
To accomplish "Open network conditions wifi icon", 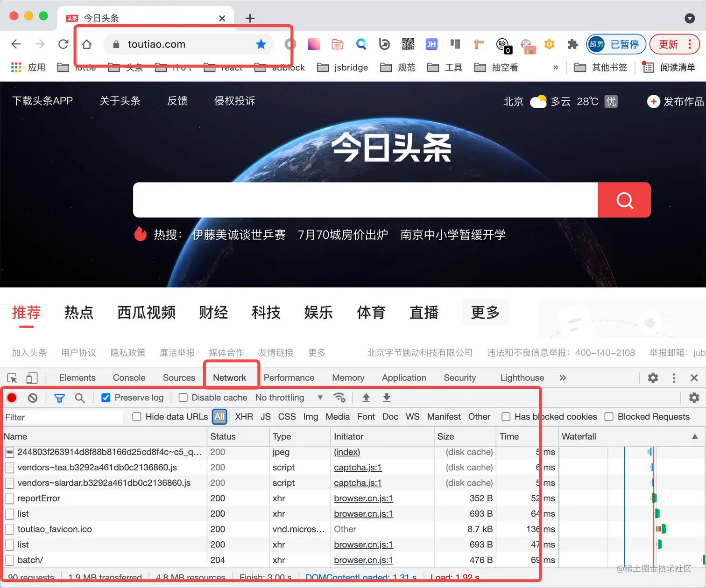I will click(x=339, y=398).
